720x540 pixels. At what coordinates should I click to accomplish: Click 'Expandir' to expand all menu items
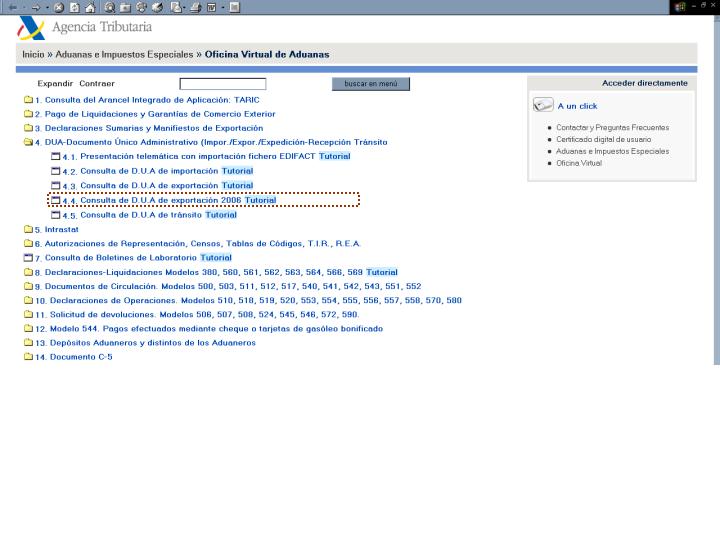[55, 84]
